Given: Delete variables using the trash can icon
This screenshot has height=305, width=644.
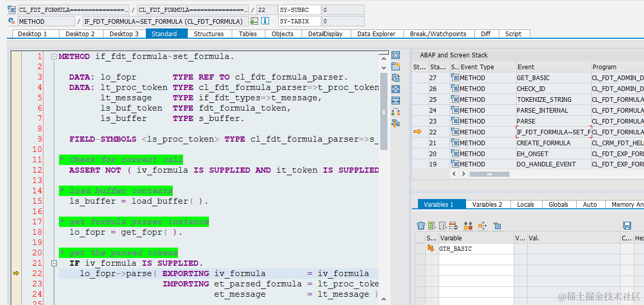Looking at the screenshot, I should click(x=421, y=225).
